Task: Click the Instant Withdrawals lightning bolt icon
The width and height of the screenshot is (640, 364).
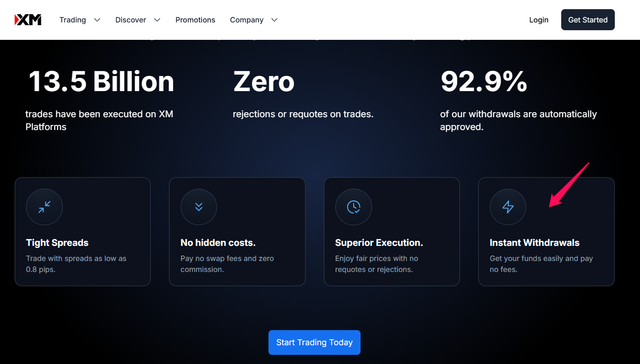Action: (508, 207)
